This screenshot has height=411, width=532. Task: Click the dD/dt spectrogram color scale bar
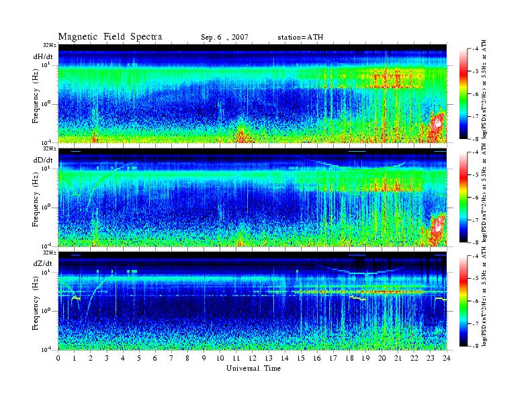463,197
